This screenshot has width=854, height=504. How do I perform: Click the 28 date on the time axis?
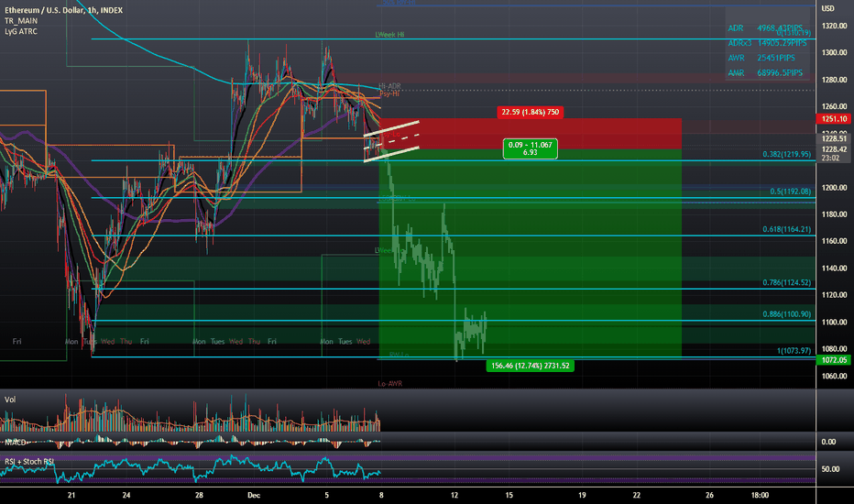click(199, 495)
